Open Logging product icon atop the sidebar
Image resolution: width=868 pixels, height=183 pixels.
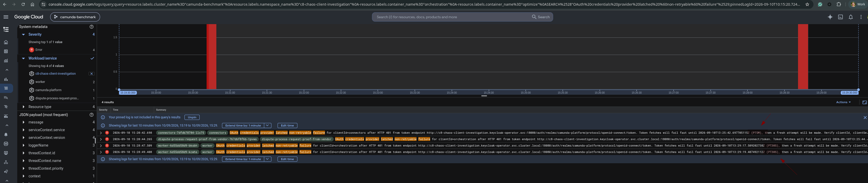(6, 30)
